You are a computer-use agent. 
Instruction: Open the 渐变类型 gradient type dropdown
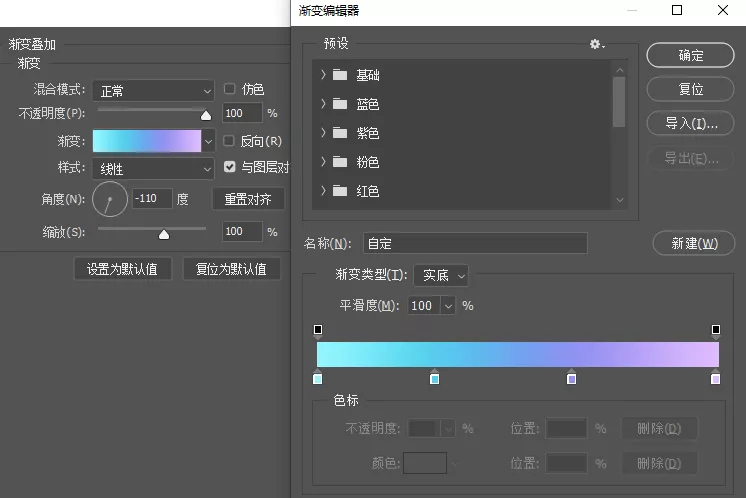click(x=441, y=275)
